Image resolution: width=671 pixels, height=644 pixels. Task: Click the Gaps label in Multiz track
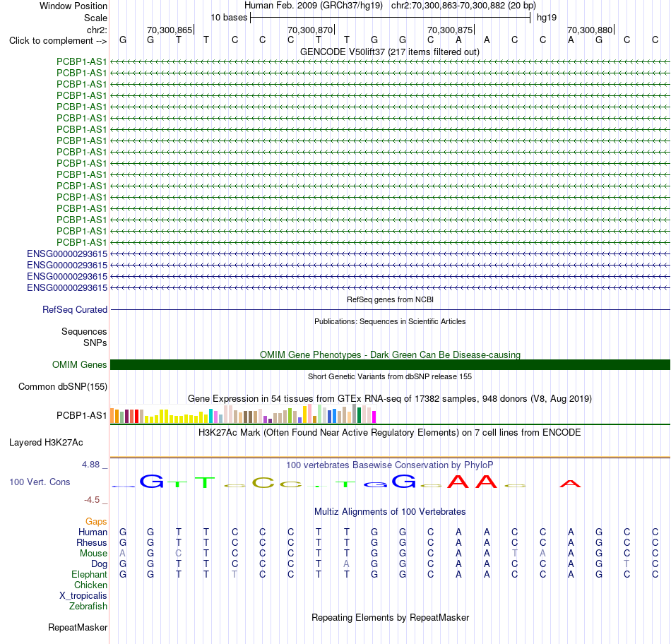point(96,521)
